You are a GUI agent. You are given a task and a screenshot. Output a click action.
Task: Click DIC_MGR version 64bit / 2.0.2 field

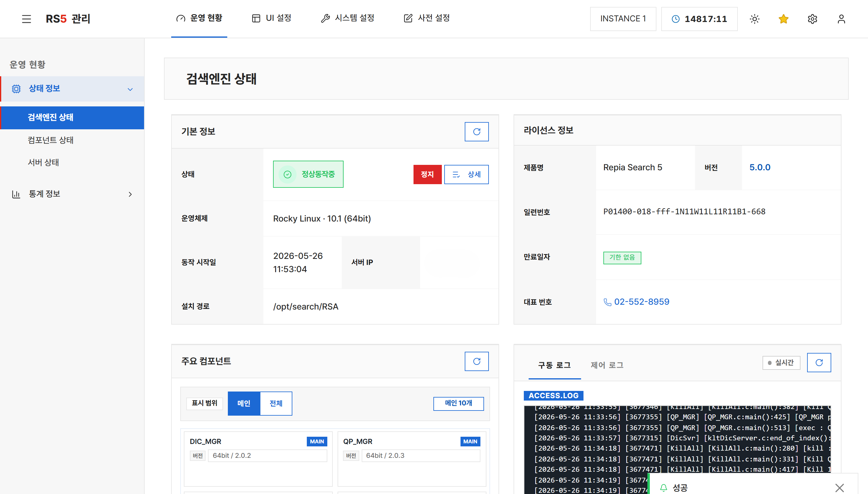coord(267,456)
